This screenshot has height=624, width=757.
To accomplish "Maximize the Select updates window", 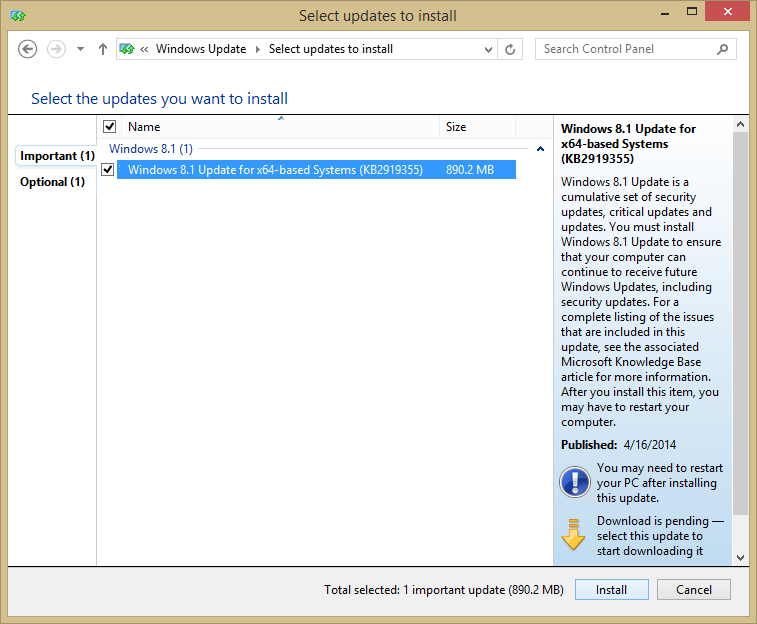I will pos(691,12).
